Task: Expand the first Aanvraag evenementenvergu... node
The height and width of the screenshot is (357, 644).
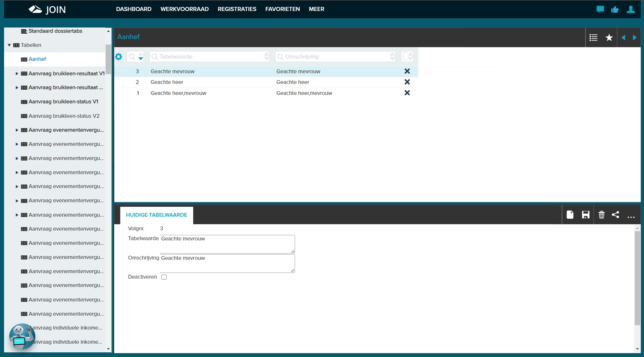Action: pyautogui.click(x=17, y=130)
